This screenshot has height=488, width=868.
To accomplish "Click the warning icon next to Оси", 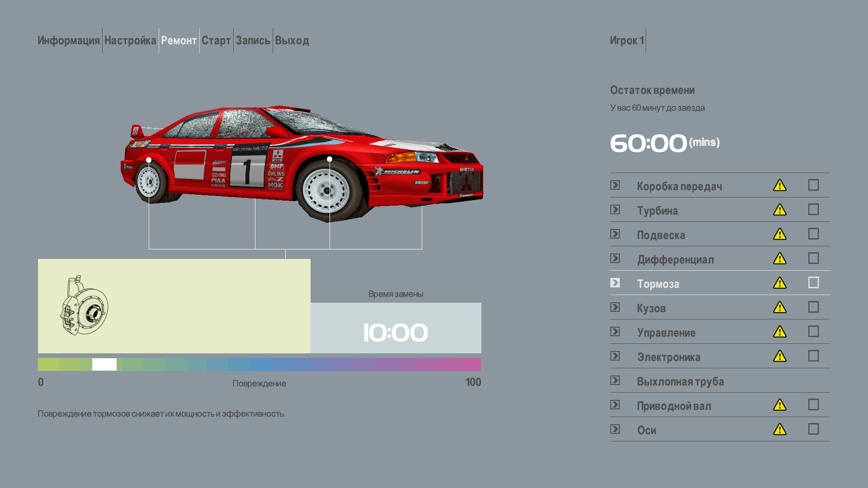I will 779,429.
